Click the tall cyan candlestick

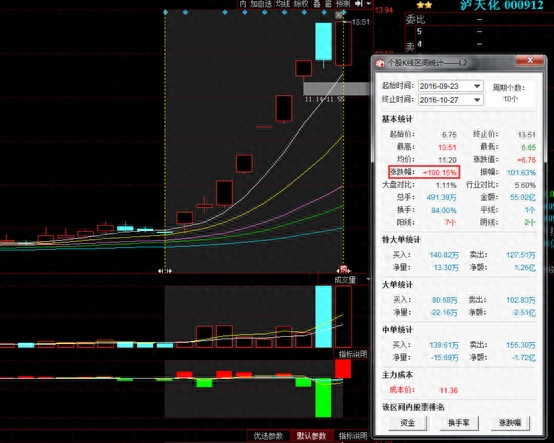click(323, 41)
